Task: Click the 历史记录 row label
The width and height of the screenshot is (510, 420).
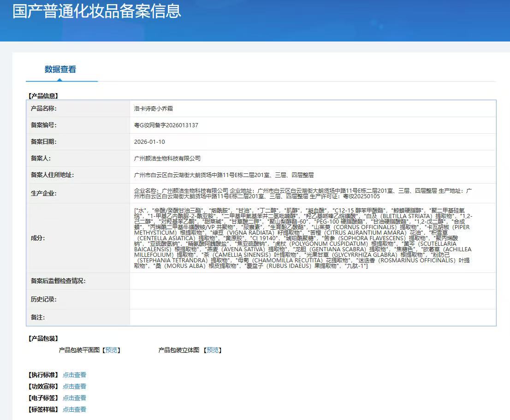Action: [44, 299]
